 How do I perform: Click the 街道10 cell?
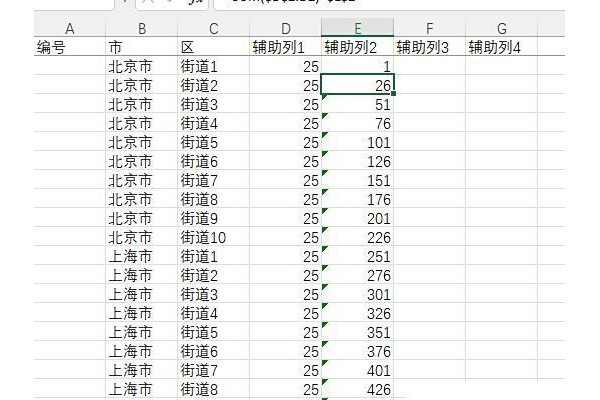coord(214,237)
